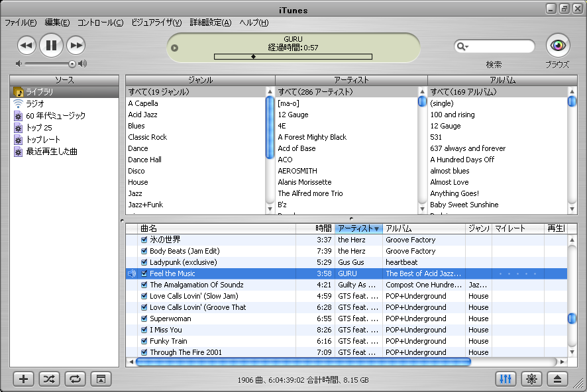Screen dimensions: 587x392
Task: Skip to the next track
Action: 76,45
